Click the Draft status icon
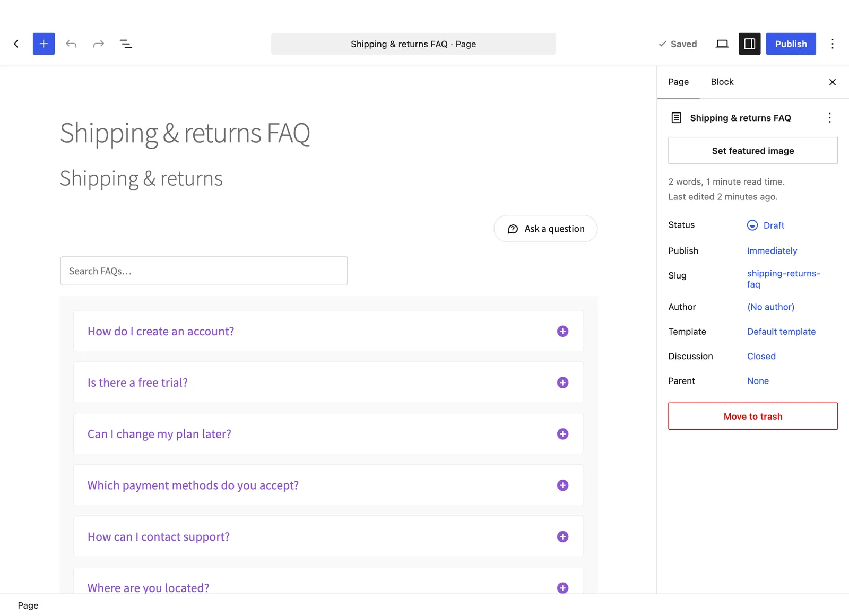849x616 pixels. 752,225
